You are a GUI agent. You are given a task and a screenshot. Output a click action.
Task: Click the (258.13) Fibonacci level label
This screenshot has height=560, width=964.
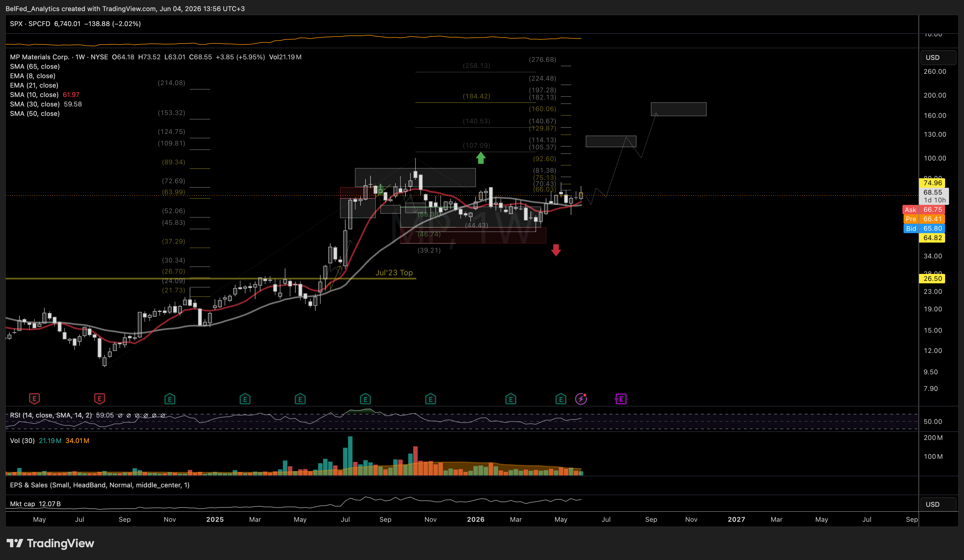[476, 65]
